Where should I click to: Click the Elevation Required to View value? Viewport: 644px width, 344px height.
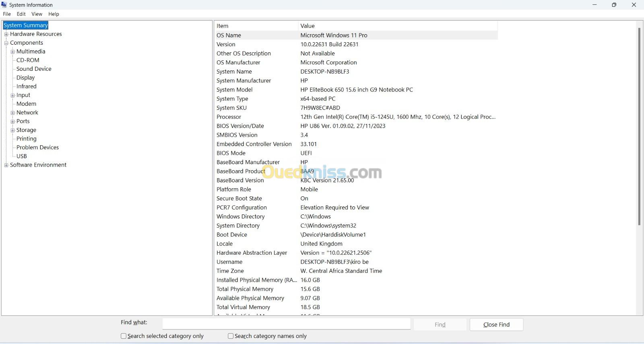334,208
